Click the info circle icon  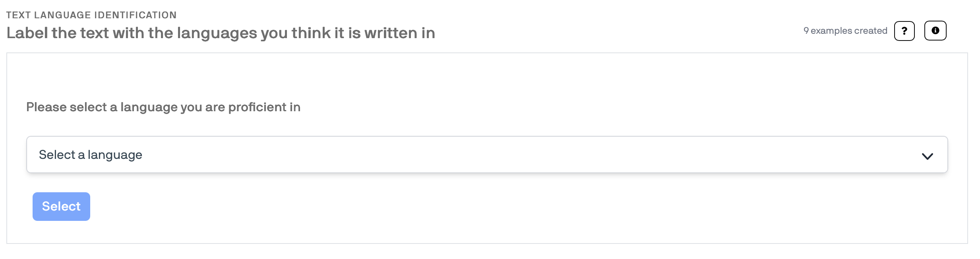point(935,31)
